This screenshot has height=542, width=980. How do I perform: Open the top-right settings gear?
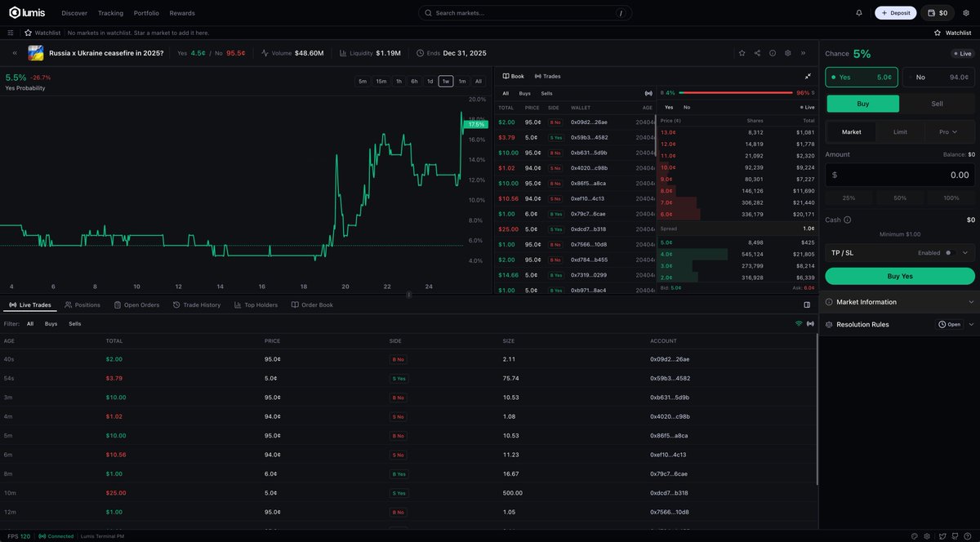[965, 13]
